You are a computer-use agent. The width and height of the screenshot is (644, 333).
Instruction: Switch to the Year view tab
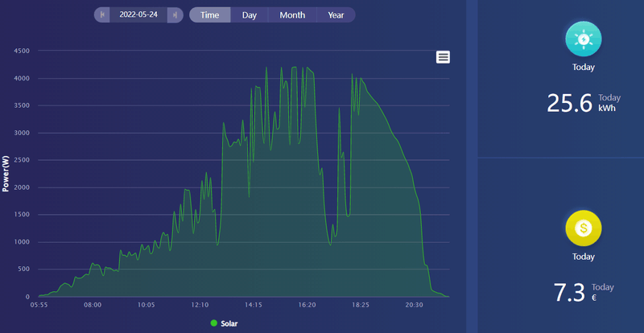point(336,15)
